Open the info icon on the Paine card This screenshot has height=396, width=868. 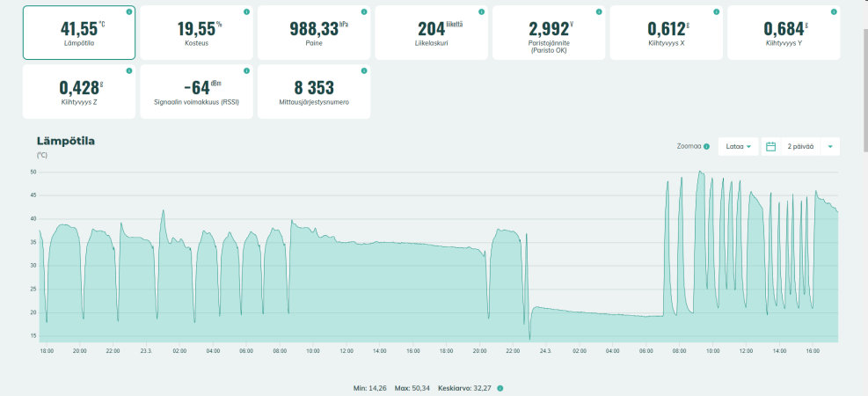click(x=364, y=11)
